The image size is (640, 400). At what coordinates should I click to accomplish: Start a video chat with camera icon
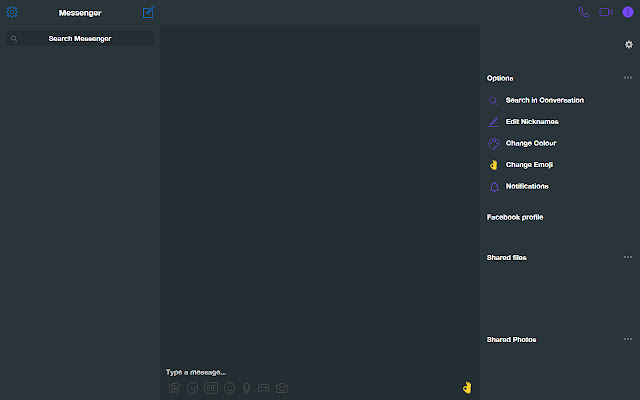[606, 12]
